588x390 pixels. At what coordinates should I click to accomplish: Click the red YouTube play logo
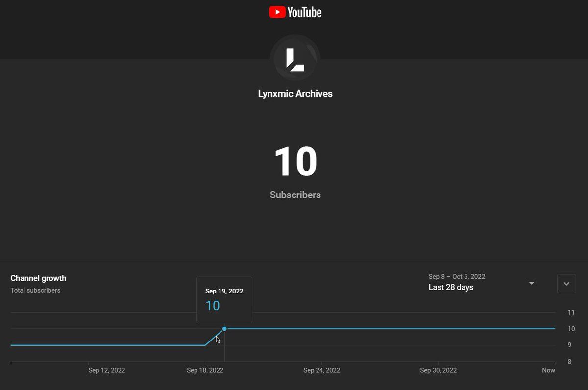click(277, 12)
